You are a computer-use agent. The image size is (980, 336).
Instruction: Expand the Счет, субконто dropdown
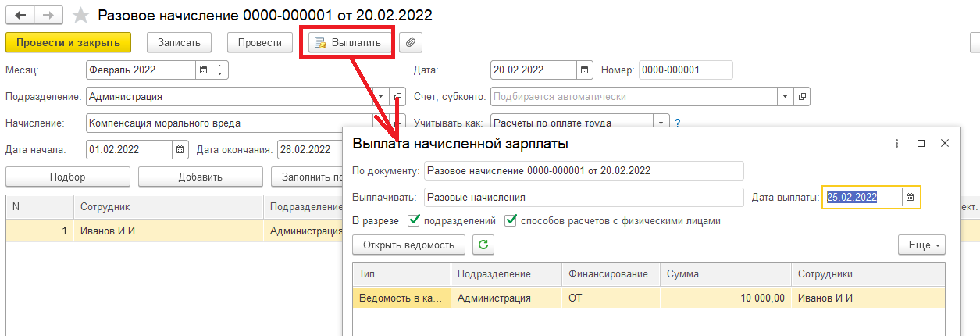coord(786,97)
